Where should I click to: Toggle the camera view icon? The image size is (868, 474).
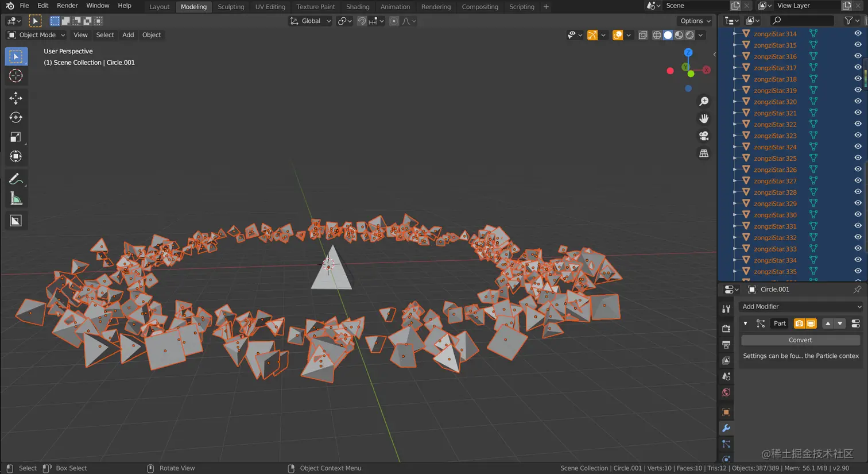(704, 136)
